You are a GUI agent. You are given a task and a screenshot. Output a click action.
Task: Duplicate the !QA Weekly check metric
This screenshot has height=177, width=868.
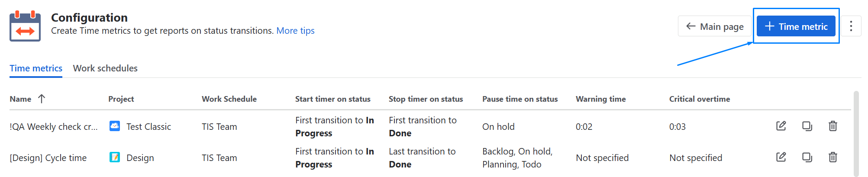click(807, 126)
